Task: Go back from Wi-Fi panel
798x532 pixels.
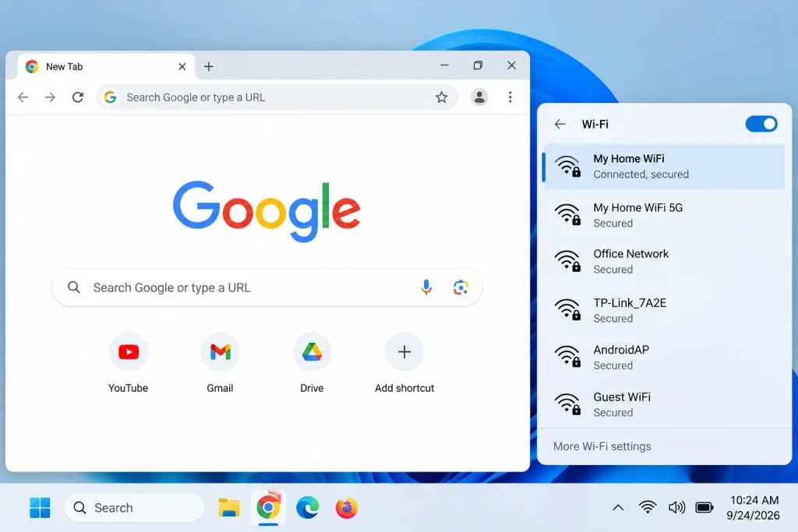Action: pos(560,124)
